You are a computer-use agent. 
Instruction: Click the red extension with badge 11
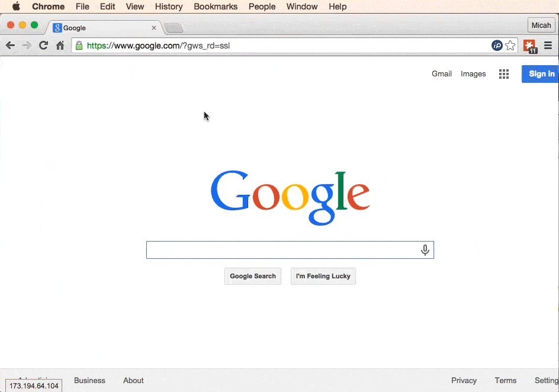[x=529, y=45]
